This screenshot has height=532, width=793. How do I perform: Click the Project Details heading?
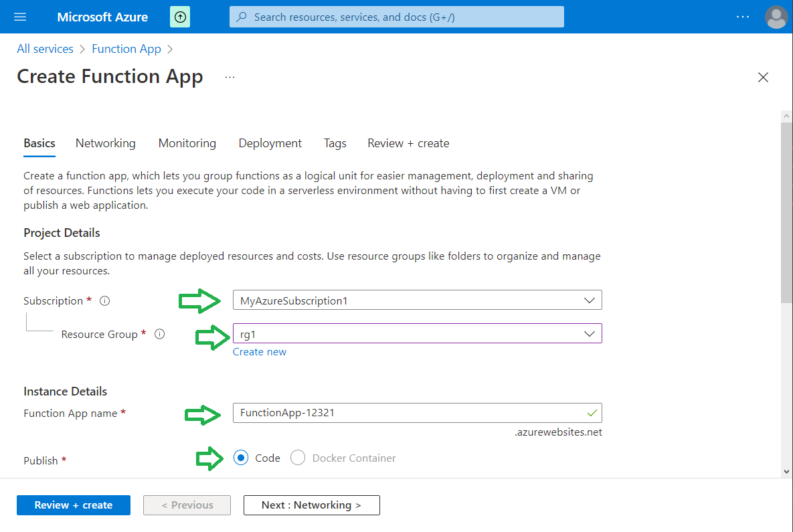tap(62, 233)
